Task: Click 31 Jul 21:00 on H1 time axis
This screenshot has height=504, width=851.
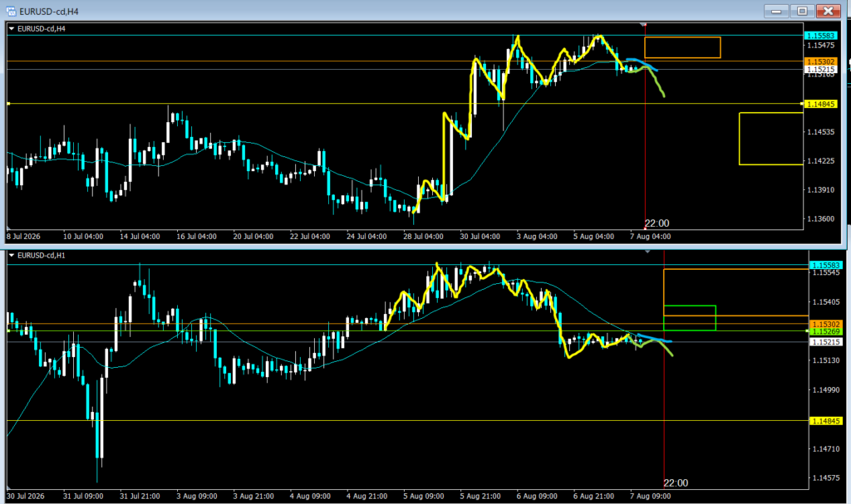Action: coord(140,496)
